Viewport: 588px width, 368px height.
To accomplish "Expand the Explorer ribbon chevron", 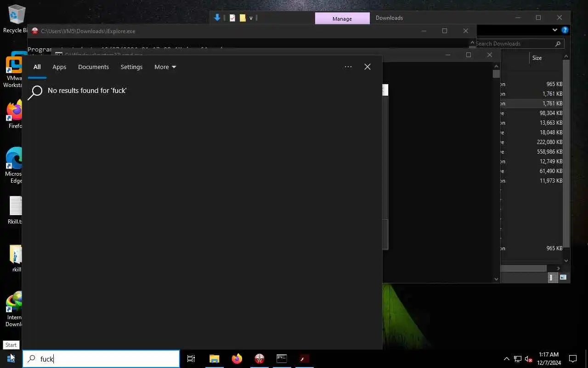I will 554,30.
